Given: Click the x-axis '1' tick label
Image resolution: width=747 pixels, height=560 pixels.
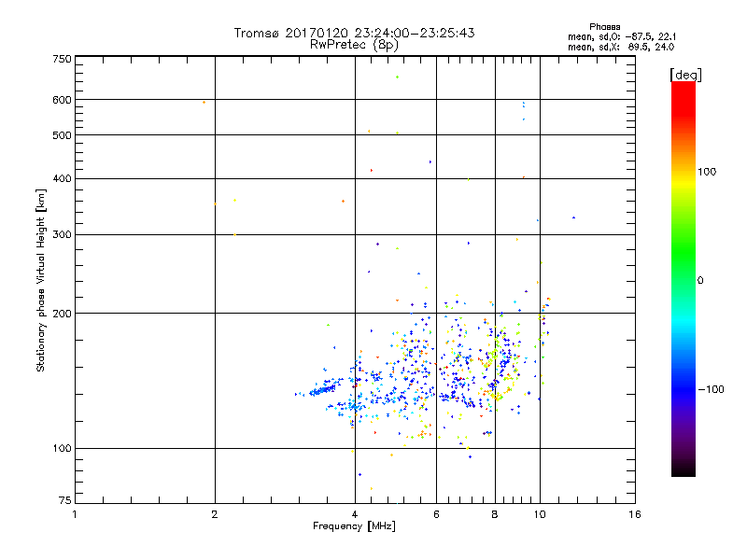Looking at the screenshot, I should pyautogui.click(x=75, y=514).
